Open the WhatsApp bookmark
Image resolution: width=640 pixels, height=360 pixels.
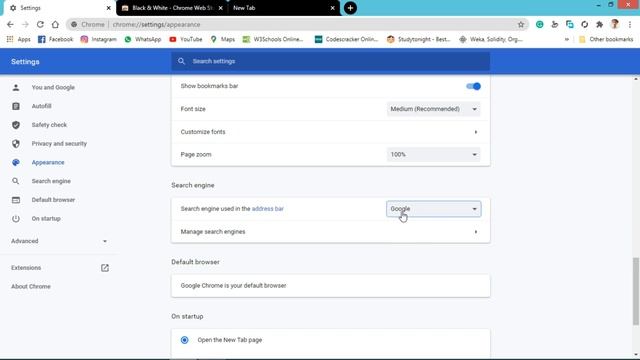tap(143, 39)
